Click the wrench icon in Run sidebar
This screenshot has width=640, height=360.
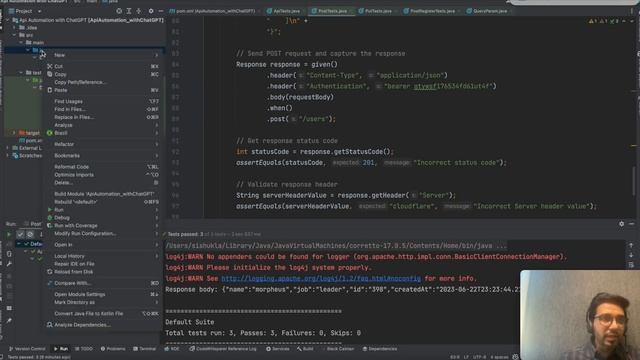click(9, 264)
